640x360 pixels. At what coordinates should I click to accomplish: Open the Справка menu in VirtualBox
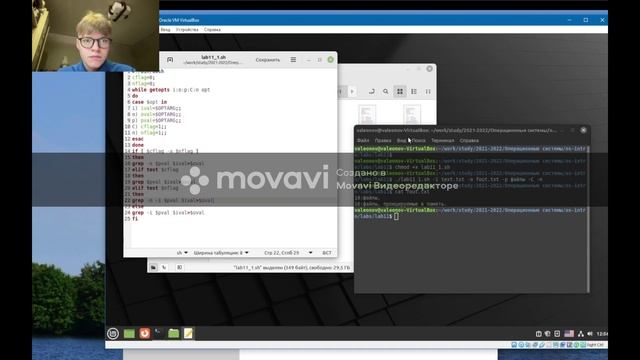coord(212,30)
